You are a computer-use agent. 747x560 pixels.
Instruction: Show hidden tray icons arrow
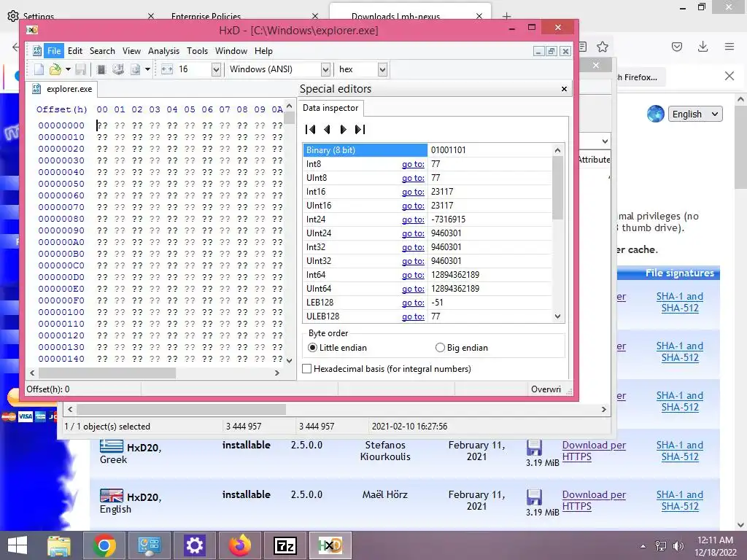click(643, 546)
